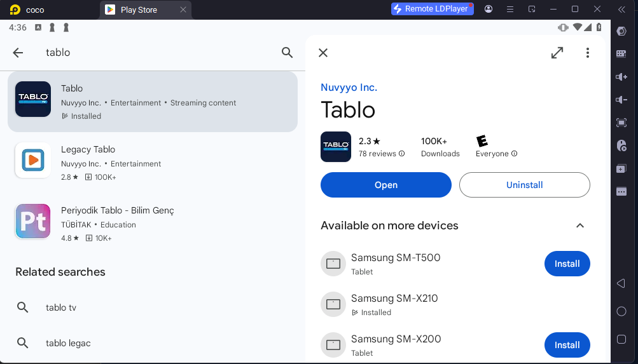The height and width of the screenshot is (364, 638).
Task: Select the 'tablo legac' related search
Action: [x=68, y=343]
